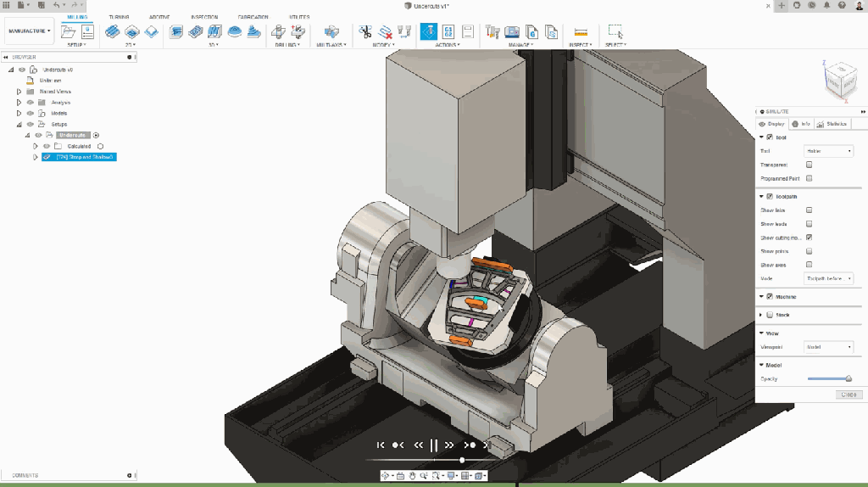
Task: Click the Drill icon in Drilling group
Action: pos(278,32)
